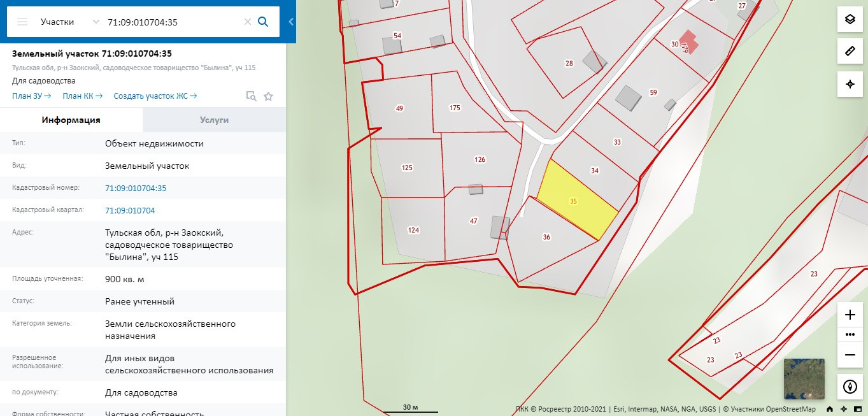Viewport: 868px width, 416px height.
Task: Open the План ЗУ link
Action: pyautogui.click(x=31, y=96)
